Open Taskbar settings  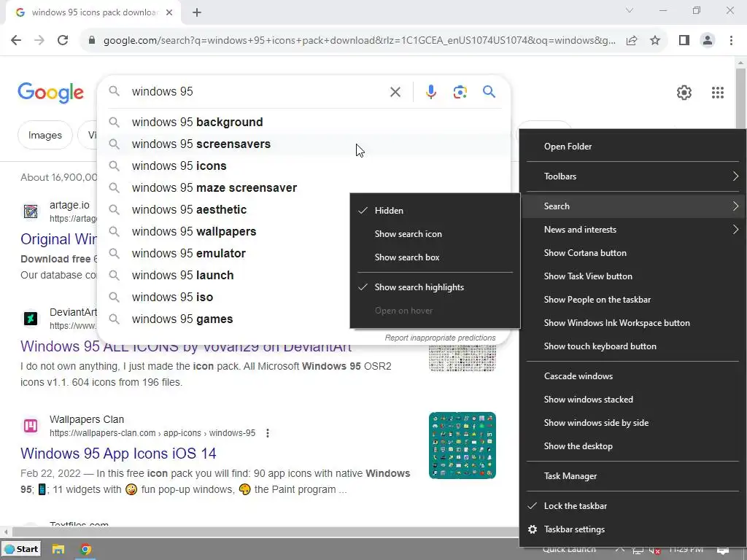632,529
